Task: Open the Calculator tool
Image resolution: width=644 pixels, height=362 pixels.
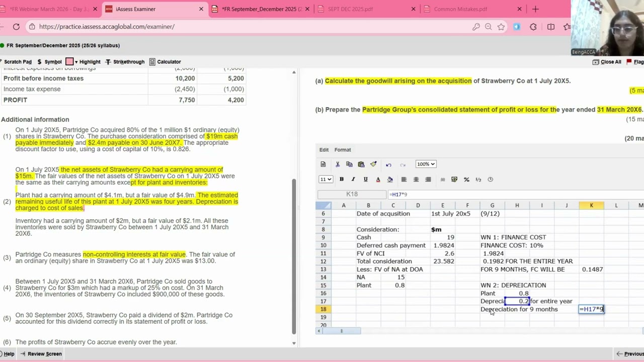Action: 165,62
